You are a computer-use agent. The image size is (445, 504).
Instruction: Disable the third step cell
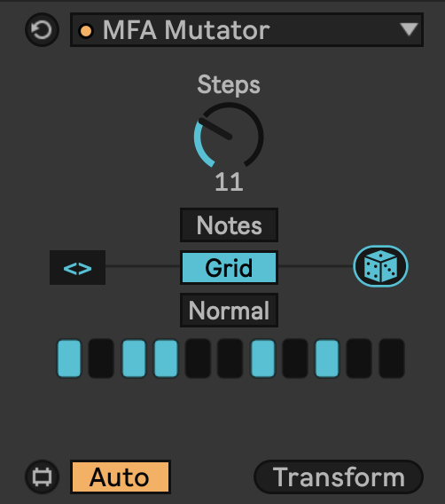pos(134,358)
